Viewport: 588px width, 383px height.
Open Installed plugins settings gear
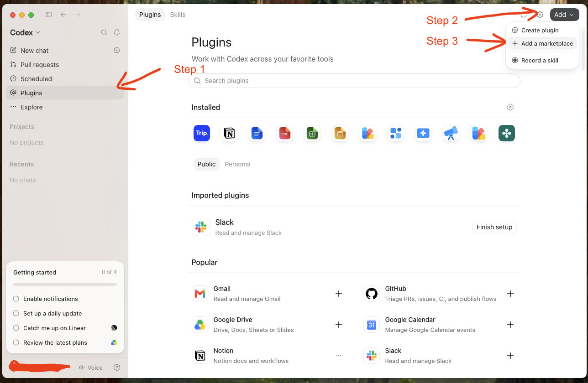pos(510,107)
